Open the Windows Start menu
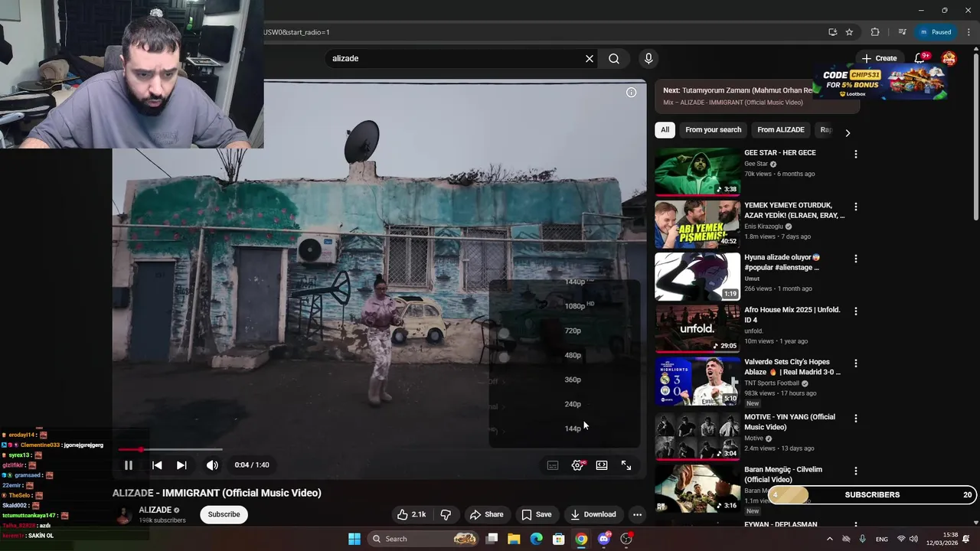 354,539
